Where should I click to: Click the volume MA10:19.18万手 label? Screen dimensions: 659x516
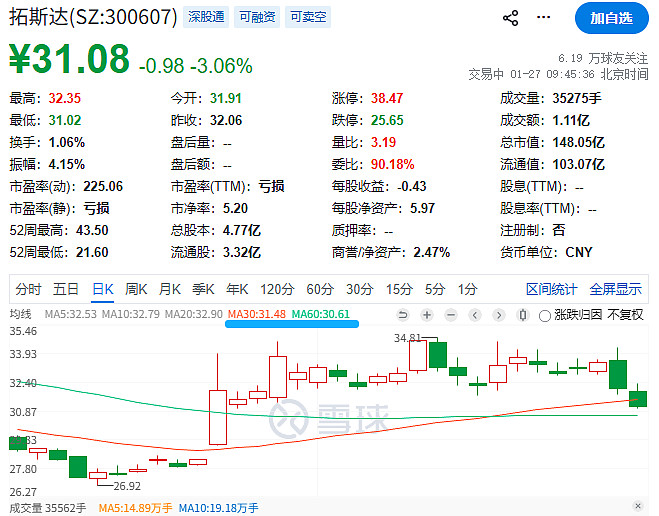point(219,508)
